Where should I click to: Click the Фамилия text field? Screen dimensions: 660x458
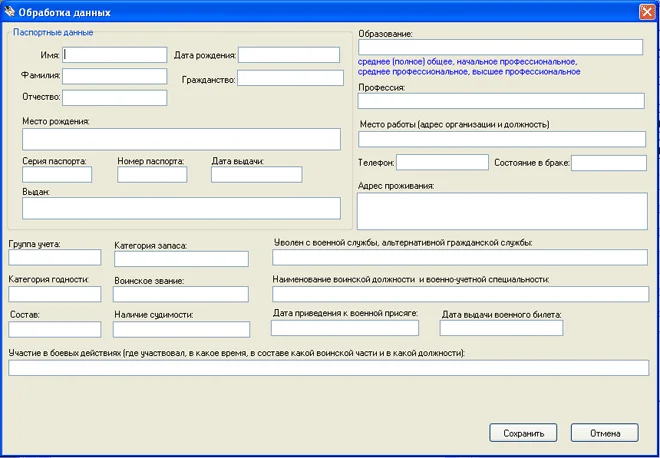tap(115, 76)
